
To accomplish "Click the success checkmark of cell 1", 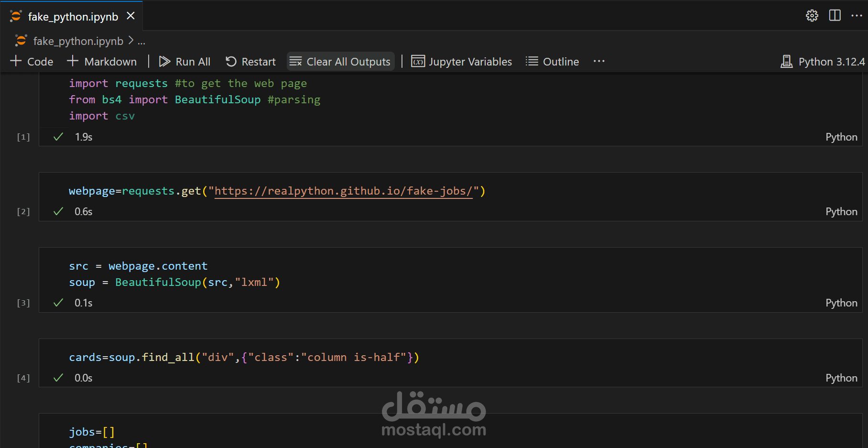I will 58,137.
